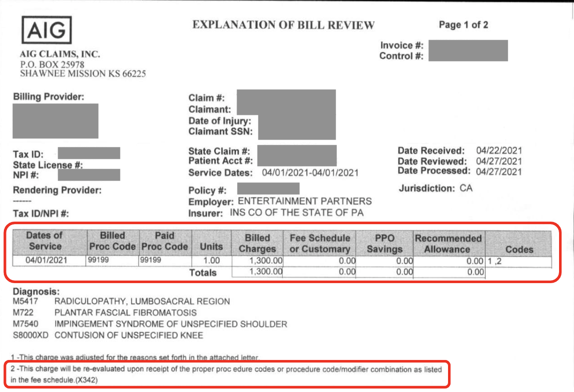This screenshot has height=392, width=574.
Task: Click diagnosis code 'M7540'
Action: pyautogui.click(x=25, y=324)
